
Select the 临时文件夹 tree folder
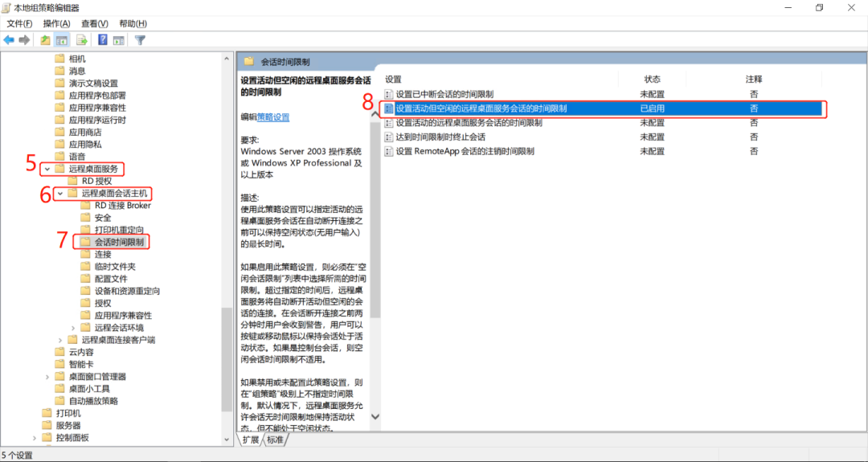(115, 266)
